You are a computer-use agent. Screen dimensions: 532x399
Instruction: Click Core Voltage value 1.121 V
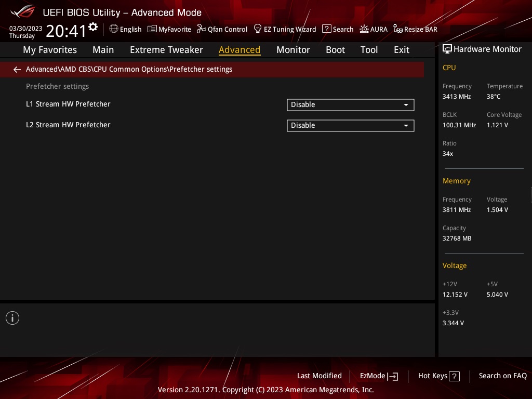tap(497, 125)
